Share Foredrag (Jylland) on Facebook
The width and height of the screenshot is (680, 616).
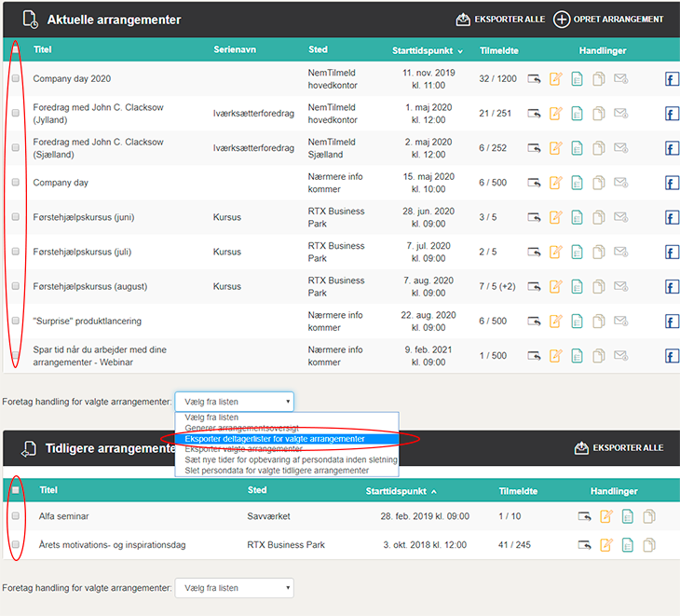click(672, 114)
